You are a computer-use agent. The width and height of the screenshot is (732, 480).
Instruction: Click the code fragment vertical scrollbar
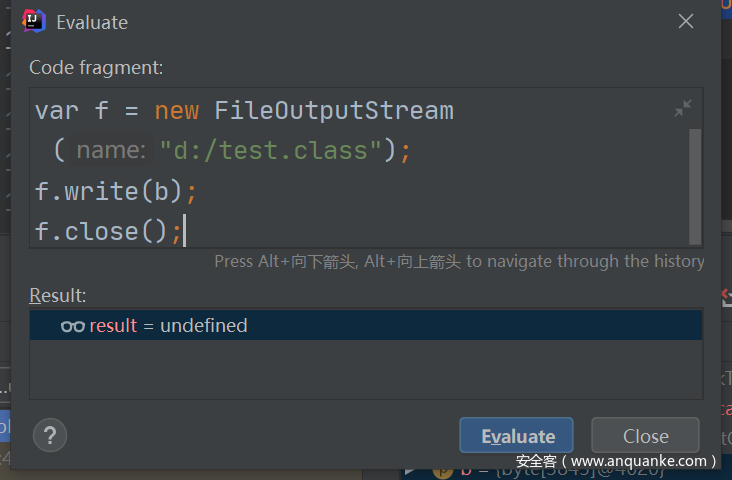[x=695, y=185]
